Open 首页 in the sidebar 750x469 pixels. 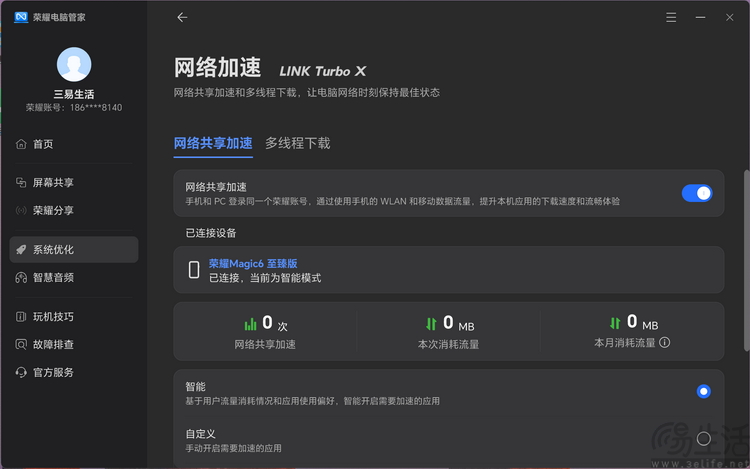pyautogui.click(x=74, y=144)
